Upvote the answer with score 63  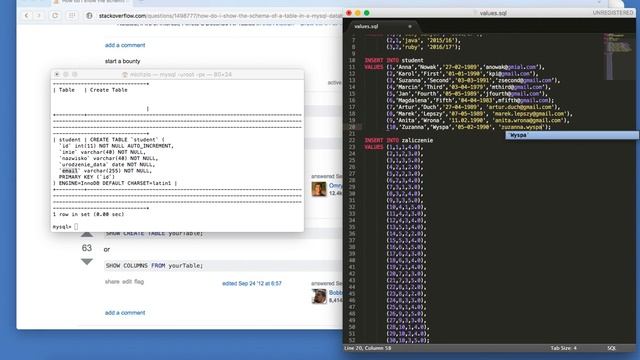pos(87,235)
